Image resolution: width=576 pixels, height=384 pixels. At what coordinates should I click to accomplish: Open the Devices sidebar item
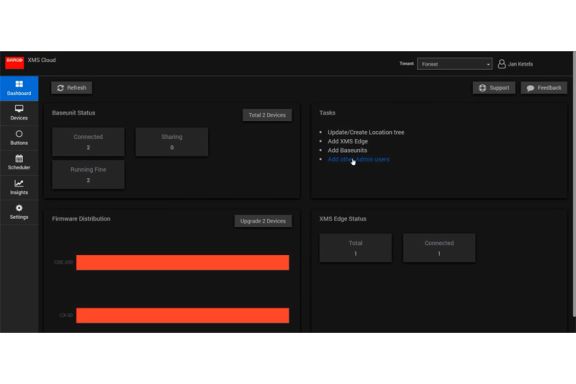(x=19, y=113)
